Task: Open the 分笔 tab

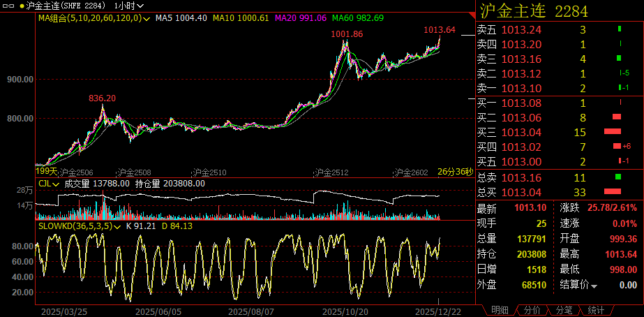Action: pos(564,310)
